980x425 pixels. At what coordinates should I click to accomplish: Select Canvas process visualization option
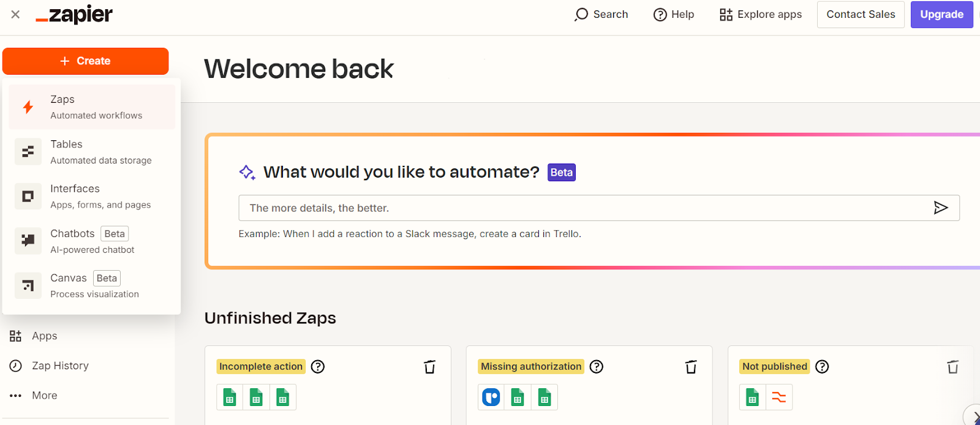(x=92, y=285)
